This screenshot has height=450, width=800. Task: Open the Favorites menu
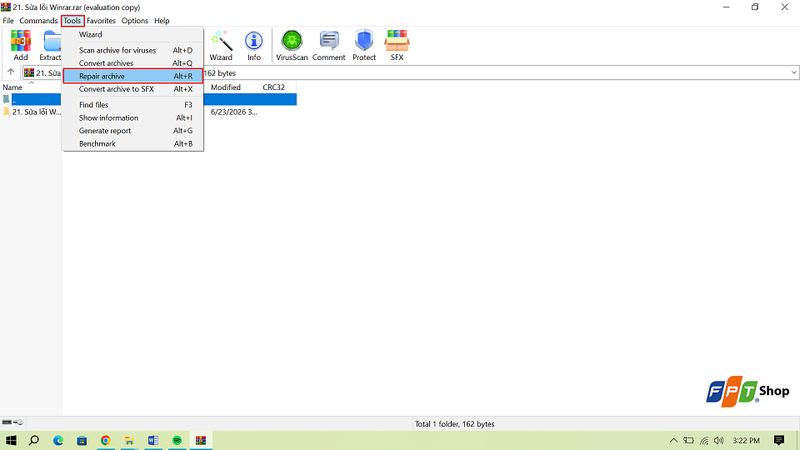point(101,20)
